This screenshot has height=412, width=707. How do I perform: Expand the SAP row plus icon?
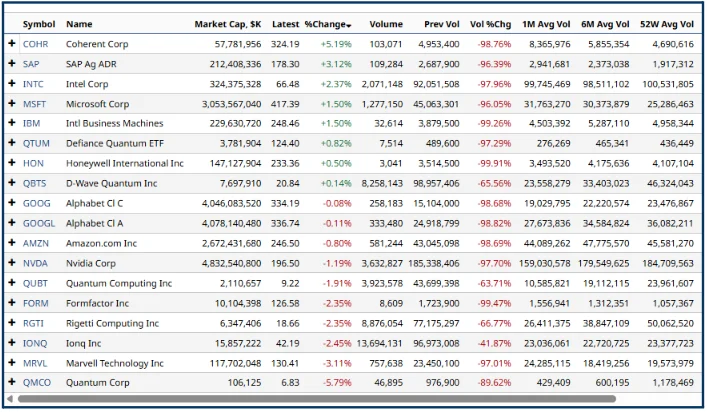tap(12, 63)
